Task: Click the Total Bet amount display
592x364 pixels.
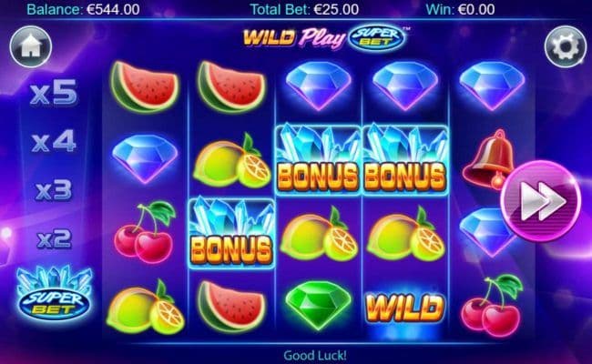Action: point(304,9)
